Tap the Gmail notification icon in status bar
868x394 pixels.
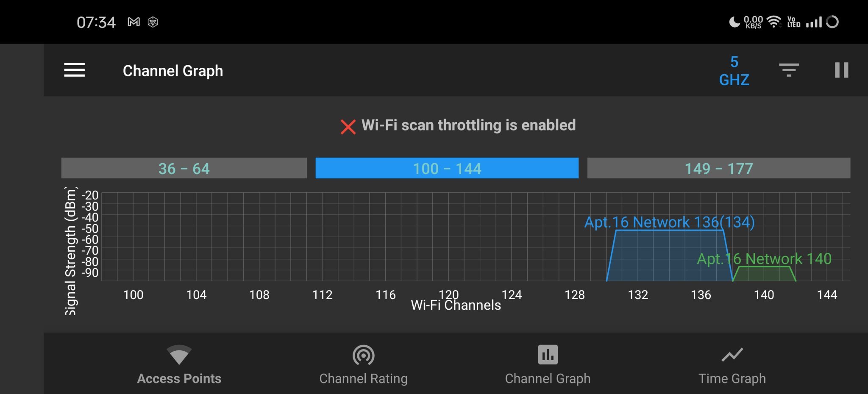pos(134,22)
